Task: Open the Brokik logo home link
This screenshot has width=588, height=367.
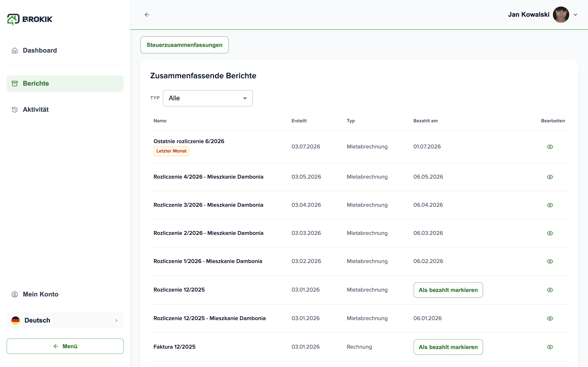Action: pyautogui.click(x=30, y=19)
